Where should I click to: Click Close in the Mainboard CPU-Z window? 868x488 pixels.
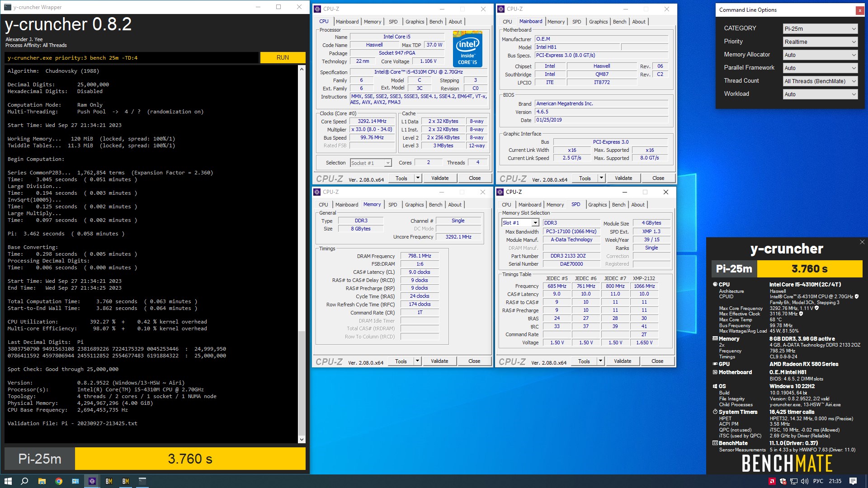tap(658, 178)
